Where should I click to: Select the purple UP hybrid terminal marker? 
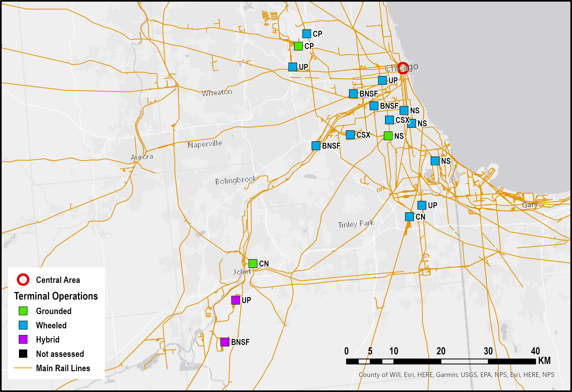tap(236, 300)
